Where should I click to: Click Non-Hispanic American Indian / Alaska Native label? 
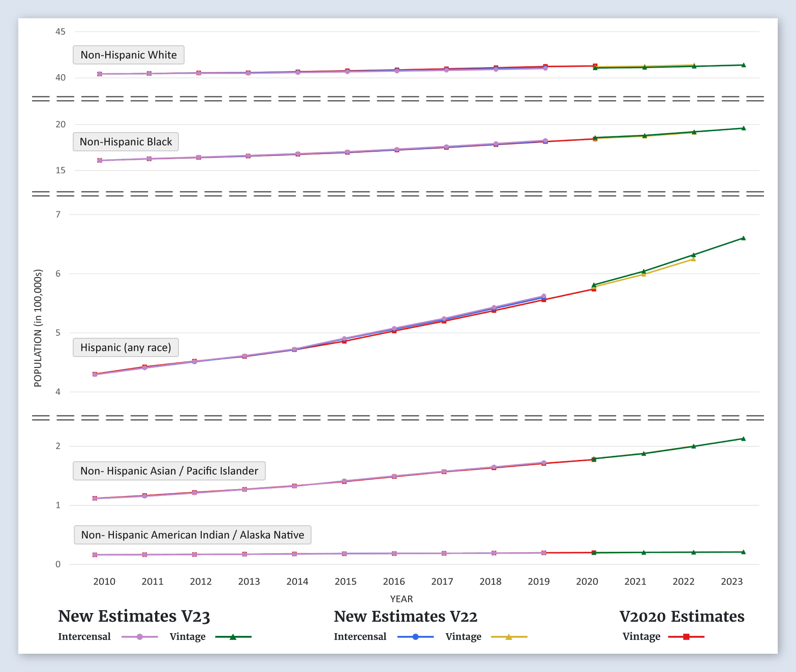tap(193, 535)
